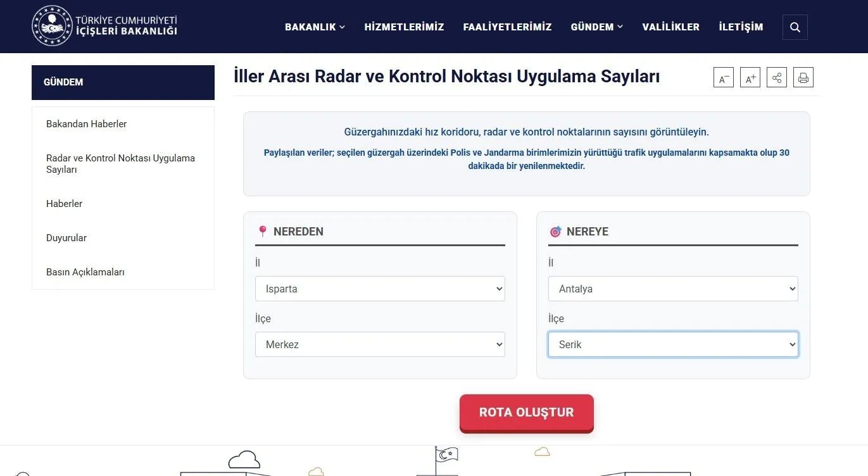Open the share icon next to page title
Viewport: 868px width, 476px height.
[776, 77]
